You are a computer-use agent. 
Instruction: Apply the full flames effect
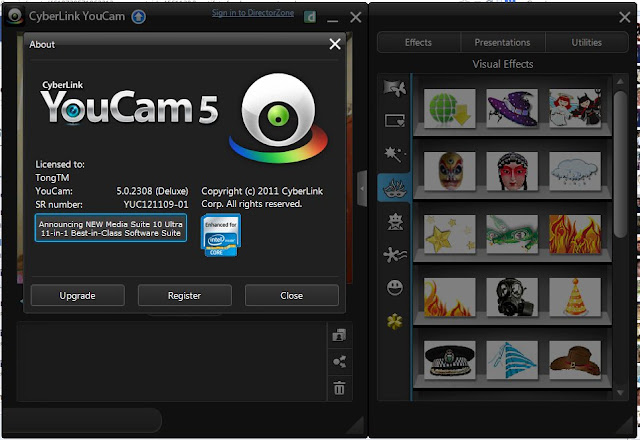[575, 234]
